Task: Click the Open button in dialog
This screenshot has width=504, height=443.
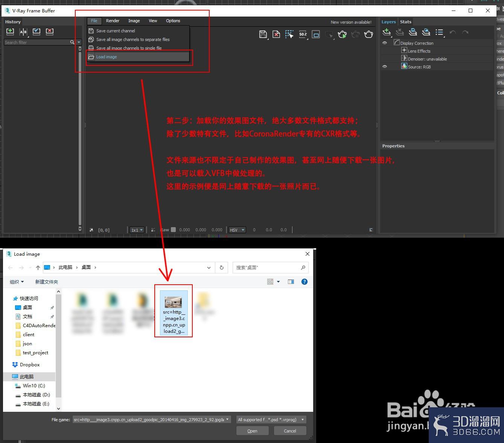Action: coord(252,431)
